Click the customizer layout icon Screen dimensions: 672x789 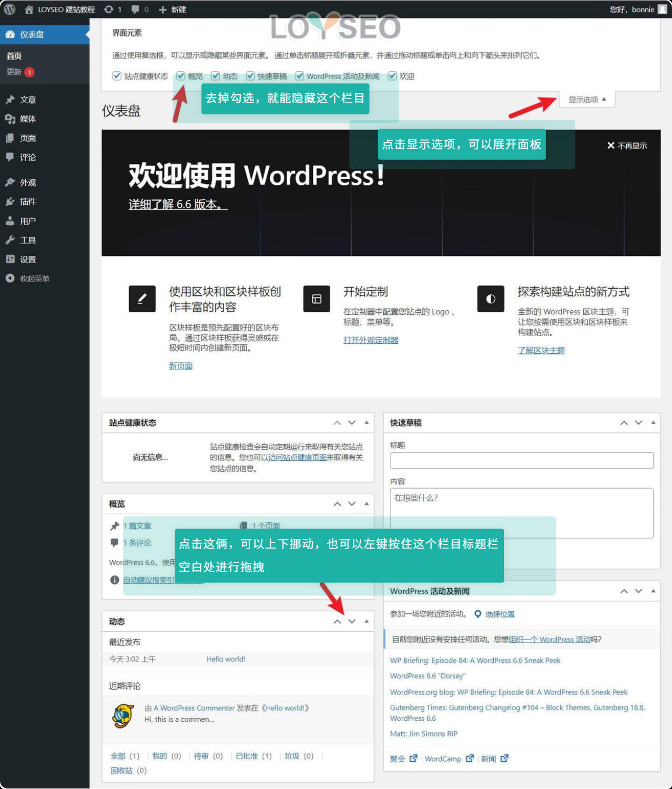(x=316, y=298)
